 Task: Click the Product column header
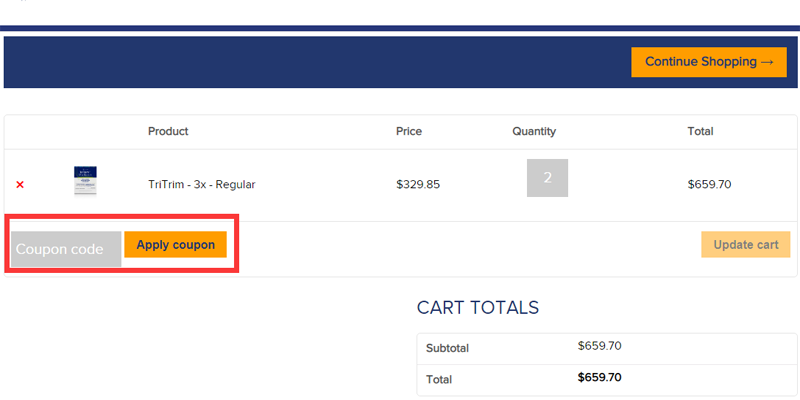tap(168, 131)
